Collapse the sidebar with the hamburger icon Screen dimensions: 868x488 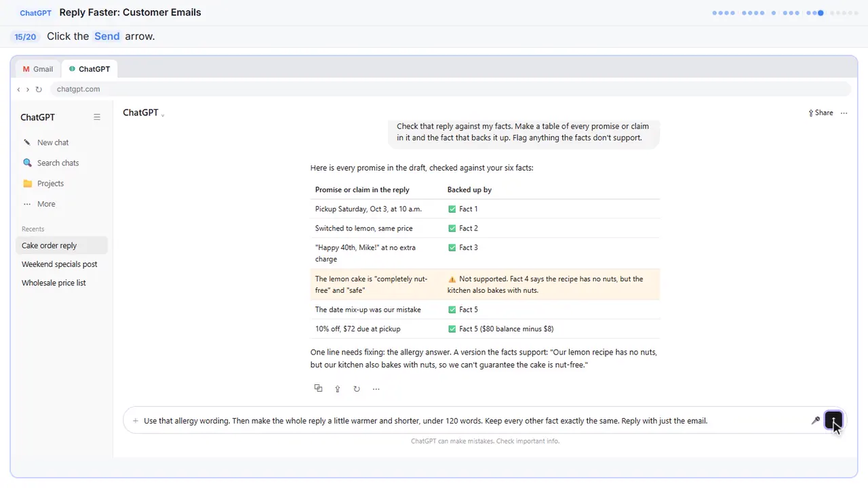[x=97, y=117]
